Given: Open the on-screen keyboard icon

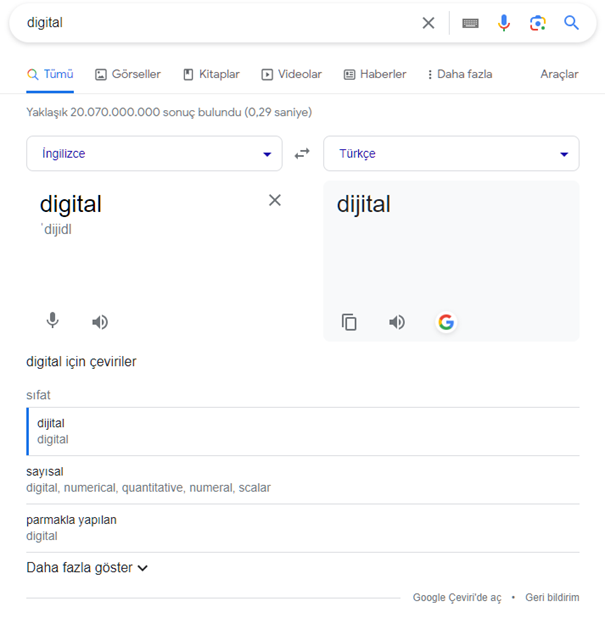Looking at the screenshot, I should [x=470, y=23].
